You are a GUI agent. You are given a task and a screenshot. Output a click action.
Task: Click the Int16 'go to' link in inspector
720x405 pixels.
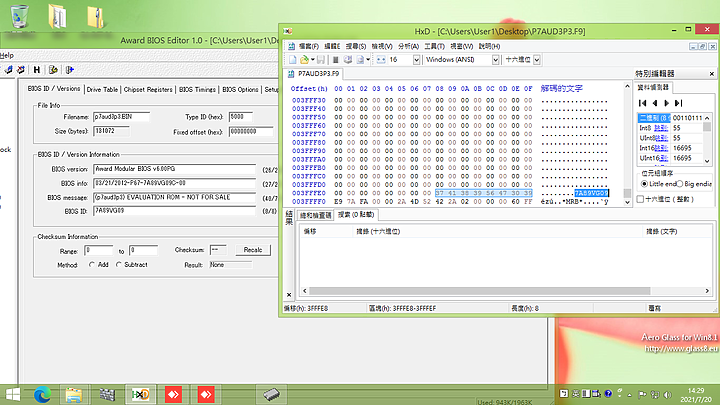click(x=661, y=148)
